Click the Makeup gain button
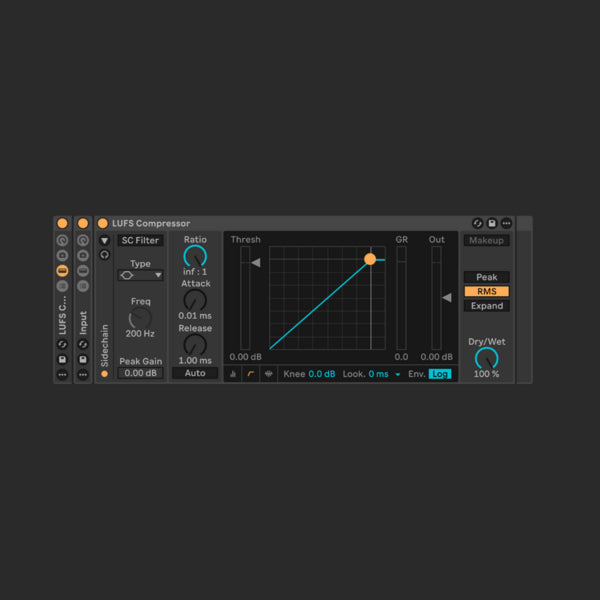The image size is (600, 600). tap(486, 240)
